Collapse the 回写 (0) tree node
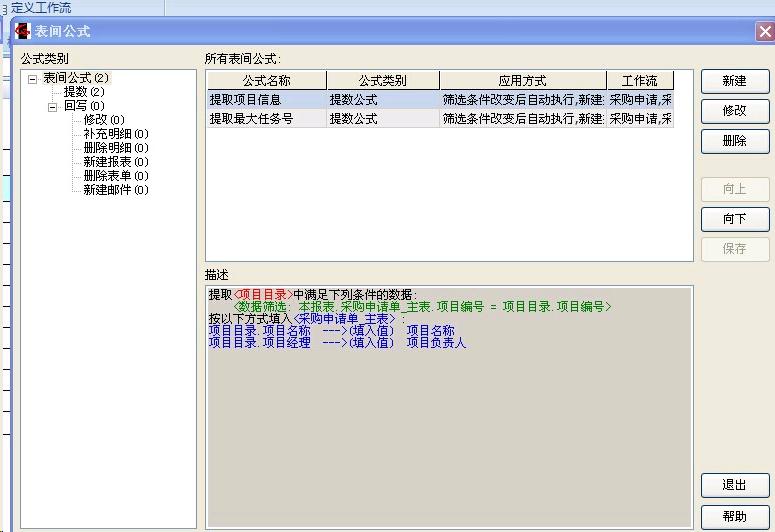 coord(53,106)
